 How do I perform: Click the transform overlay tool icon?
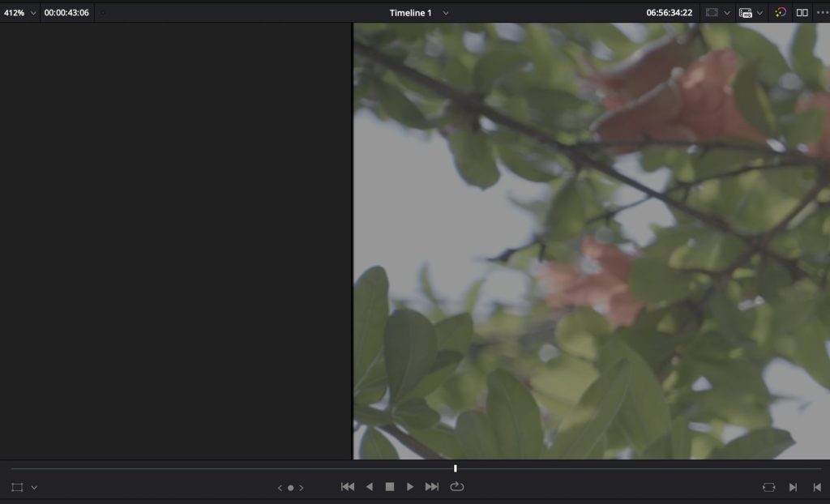coord(17,487)
